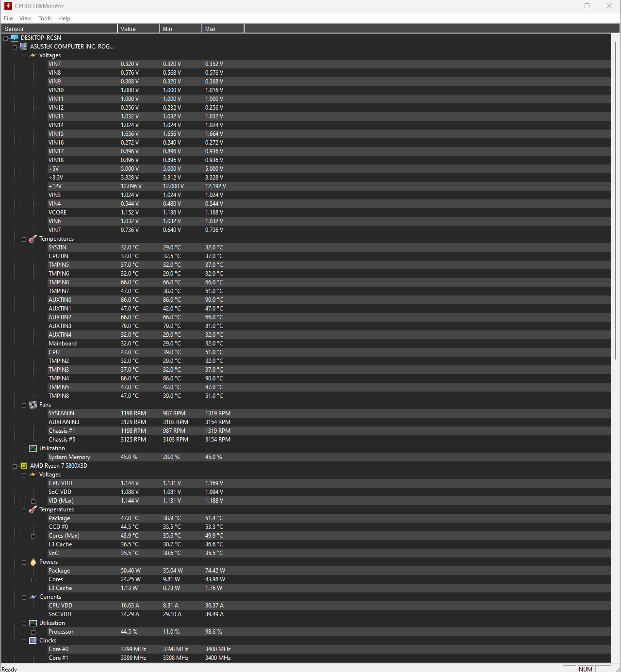The image size is (621, 672).
Task: Select the +12V voltage row
Action: [329, 186]
